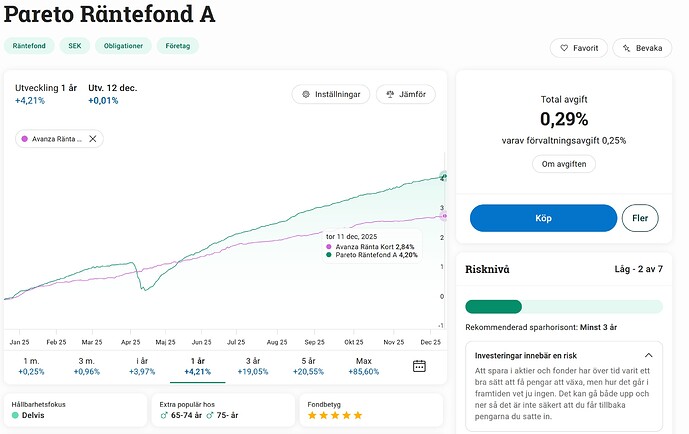Click the green Delvis sustainability dot
Image resolution: width=689 pixels, height=434 pixels.
(x=15, y=415)
